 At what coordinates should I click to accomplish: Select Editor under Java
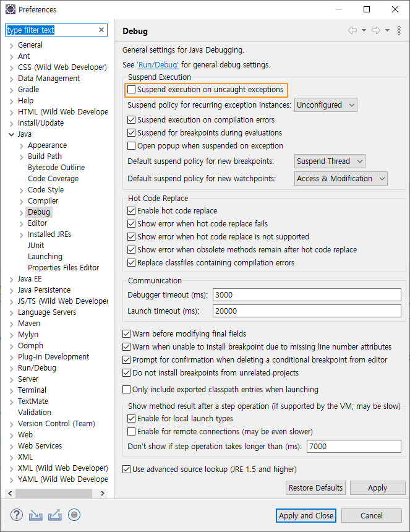pyautogui.click(x=37, y=223)
